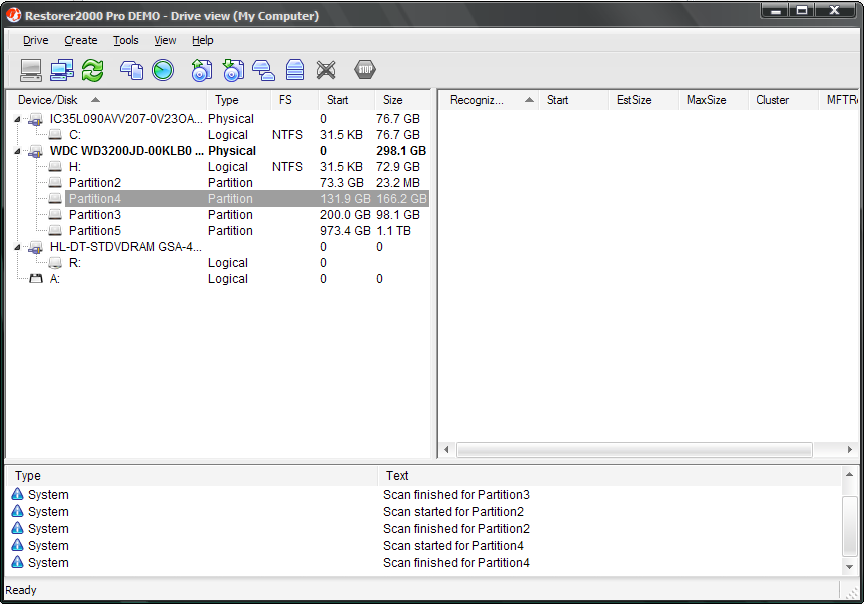Click the local computer toolbar icon
This screenshot has height=604, width=864.
pos(31,70)
